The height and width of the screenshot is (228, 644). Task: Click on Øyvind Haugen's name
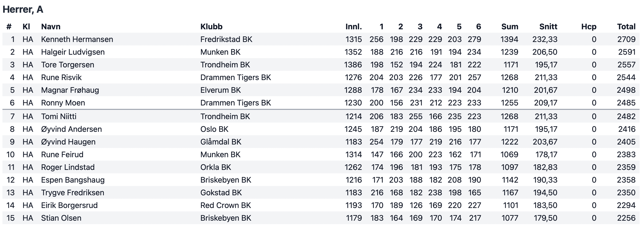pos(68,142)
